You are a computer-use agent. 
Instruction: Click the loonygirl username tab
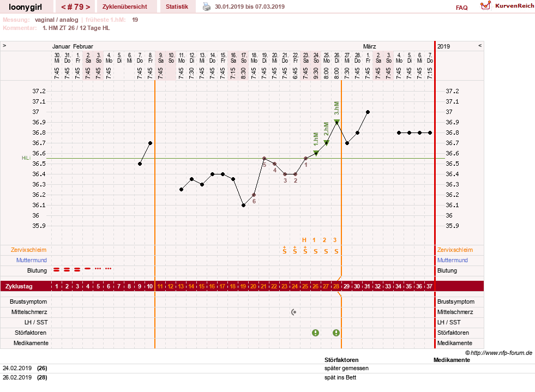pyautogui.click(x=25, y=7)
